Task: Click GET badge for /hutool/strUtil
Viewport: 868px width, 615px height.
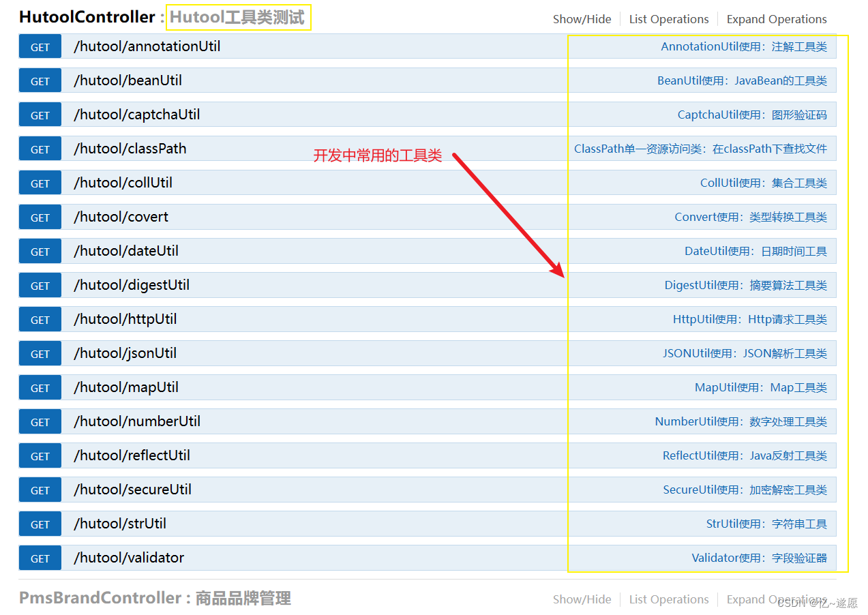Action: coord(40,524)
